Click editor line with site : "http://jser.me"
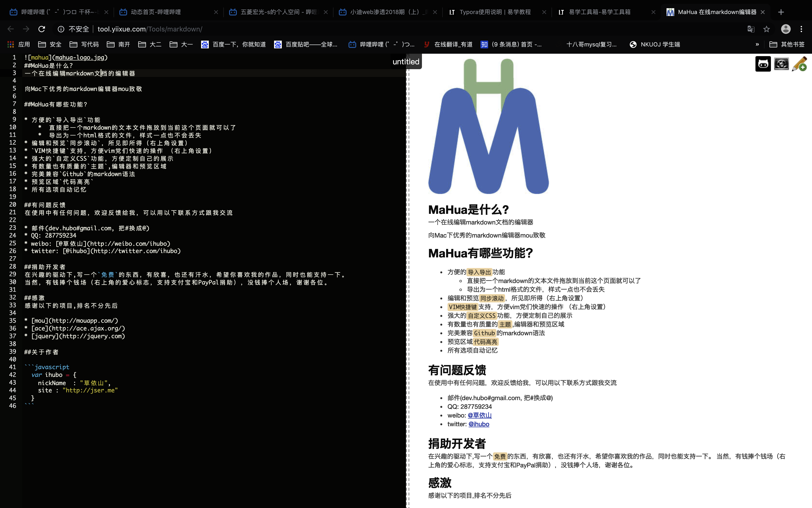Screen dimensions: 812x508 click(x=78, y=390)
